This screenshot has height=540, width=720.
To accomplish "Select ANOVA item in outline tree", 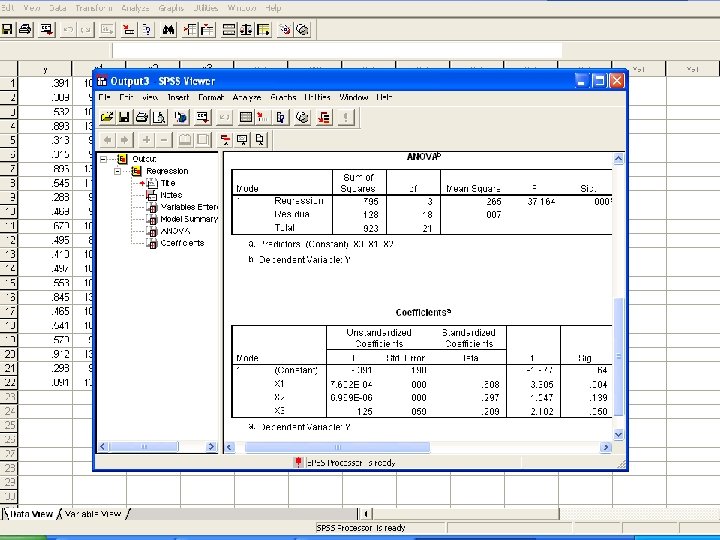I will click(x=175, y=231).
